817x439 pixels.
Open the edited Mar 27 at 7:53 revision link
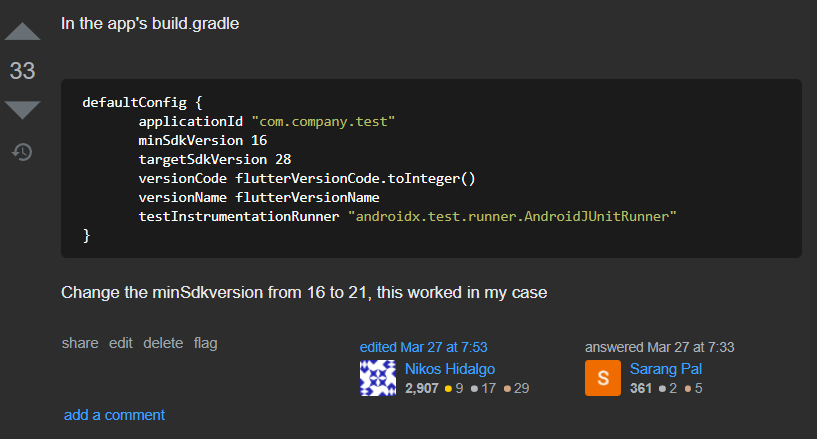424,347
